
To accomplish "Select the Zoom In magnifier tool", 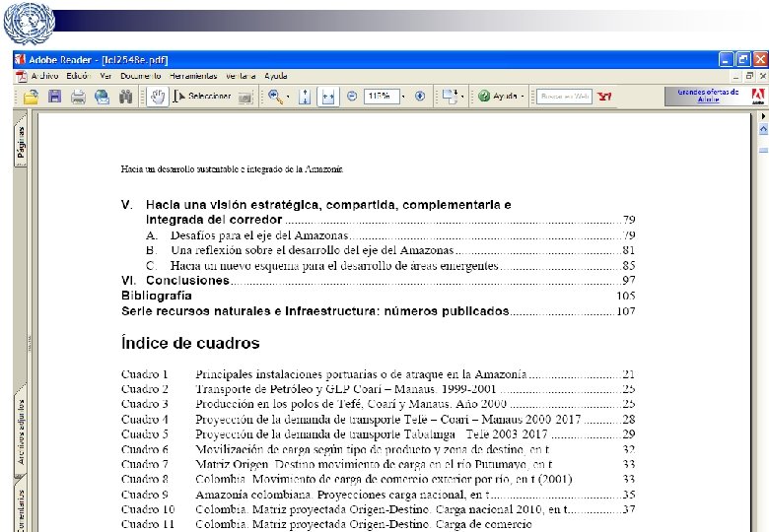I will [275, 97].
